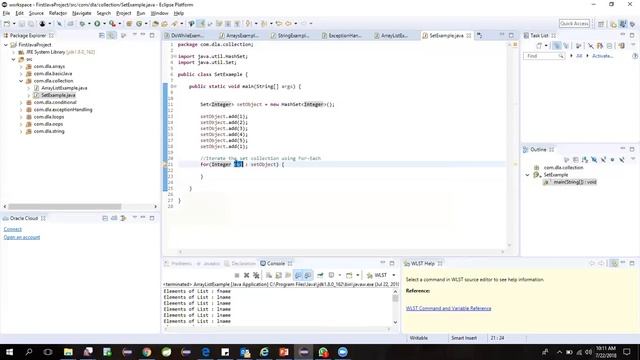Collapse SetExample node in Outline
640x360 pixels.
click(527, 175)
